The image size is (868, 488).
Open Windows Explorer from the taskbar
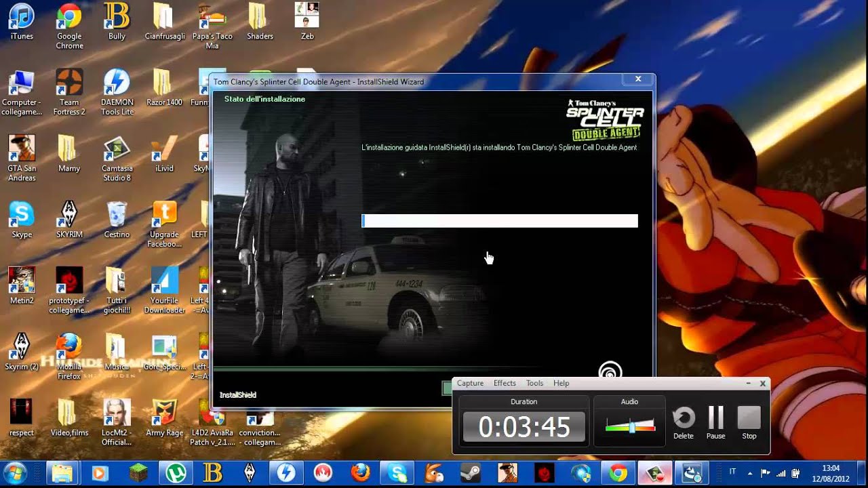pyautogui.click(x=62, y=472)
